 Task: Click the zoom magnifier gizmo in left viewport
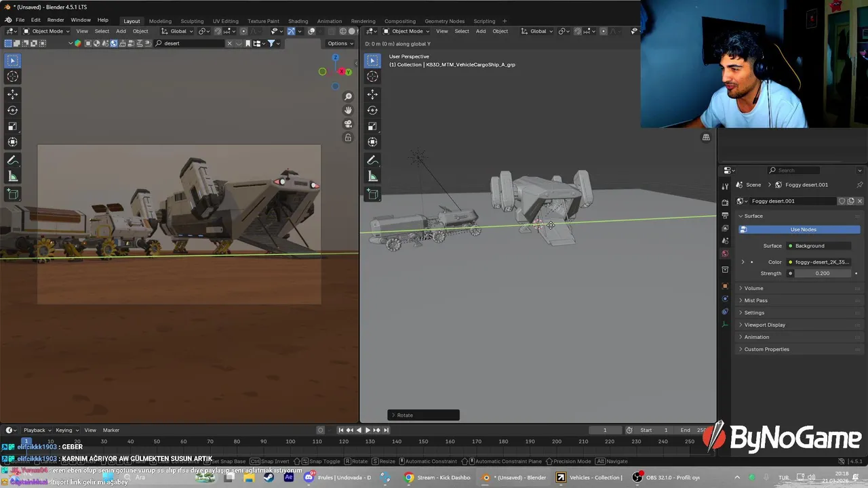(x=348, y=97)
